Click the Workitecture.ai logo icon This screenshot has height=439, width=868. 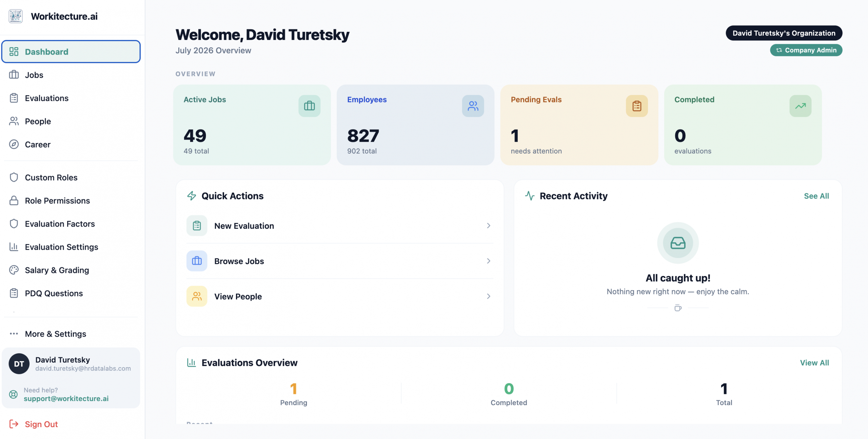(x=16, y=16)
